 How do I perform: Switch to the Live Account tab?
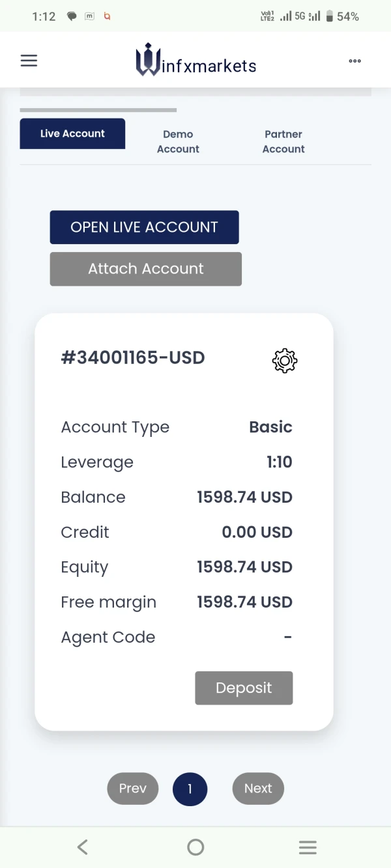tap(72, 133)
